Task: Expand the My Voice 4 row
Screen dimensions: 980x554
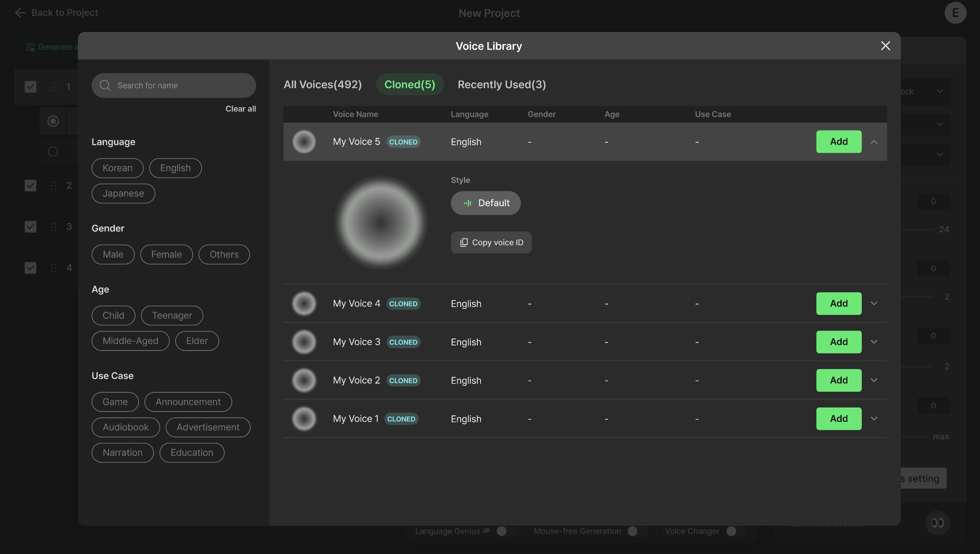Action: coord(874,303)
